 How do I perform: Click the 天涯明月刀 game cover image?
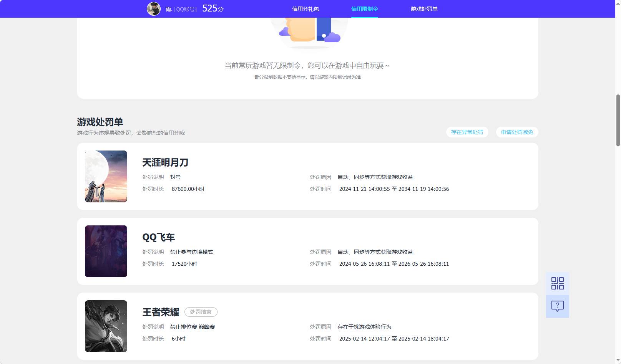click(x=106, y=176)
